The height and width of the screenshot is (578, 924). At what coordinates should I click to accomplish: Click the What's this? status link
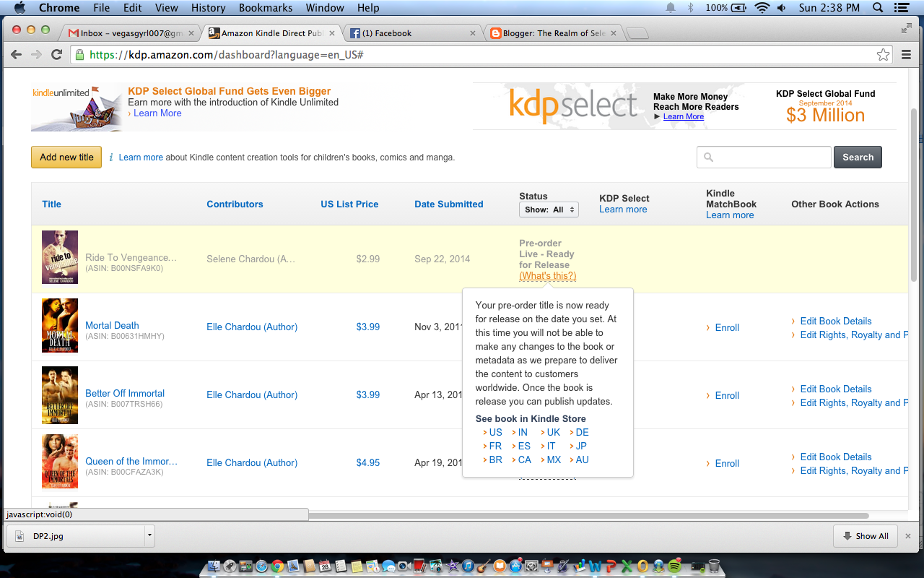(547, 276)
